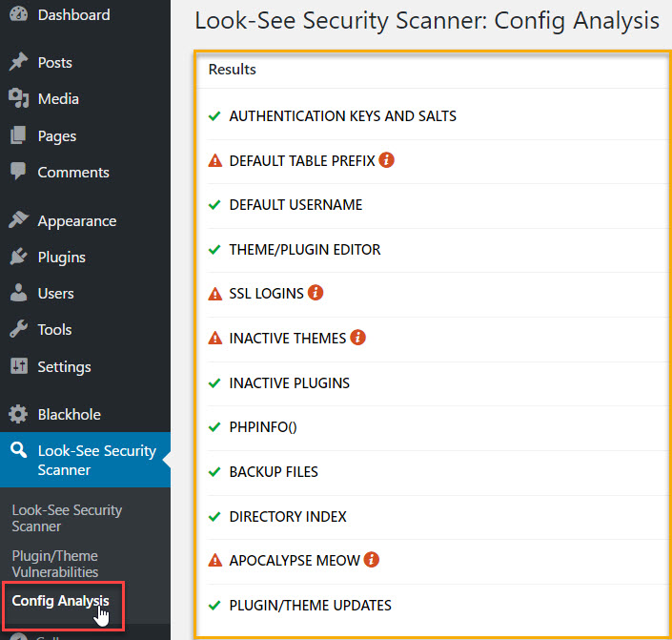Click the Config Analysis page title
The image size is (672, 640).
click(427, 21)
